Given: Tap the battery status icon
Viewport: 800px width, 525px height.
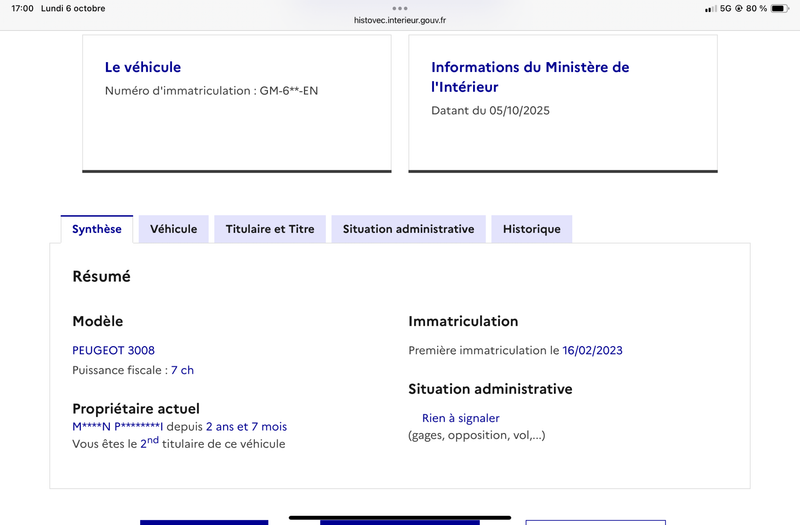Looking at the screenshot, I should 780,8.
